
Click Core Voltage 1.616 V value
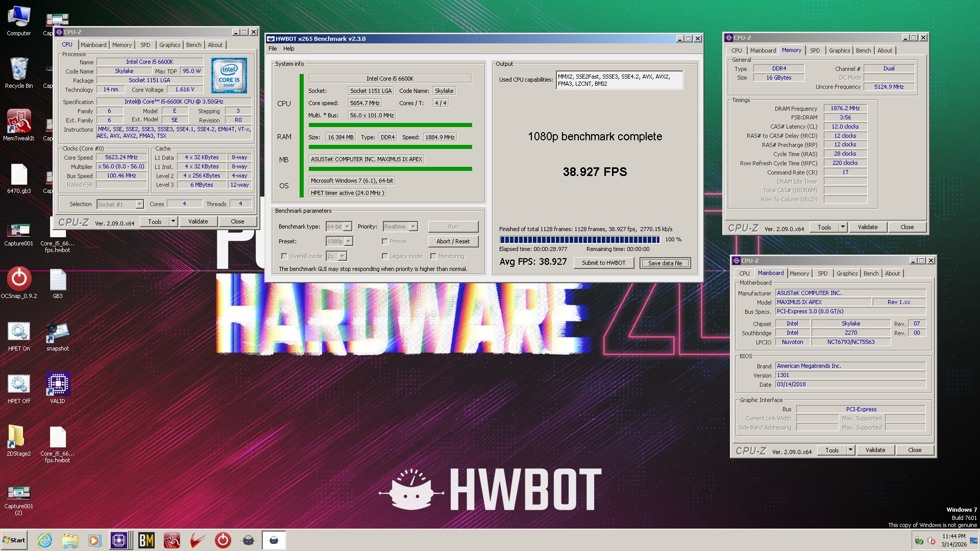click(x=185, y=89)
